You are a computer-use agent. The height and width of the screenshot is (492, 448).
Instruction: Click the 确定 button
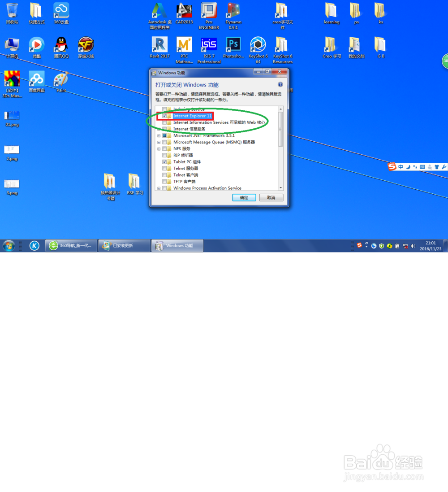pos(244,198)
